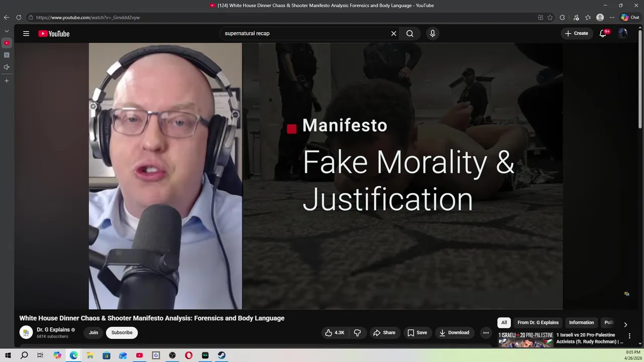Click the search magnifier button
This screenshot has width=644, height=362.
click(410, 34)
